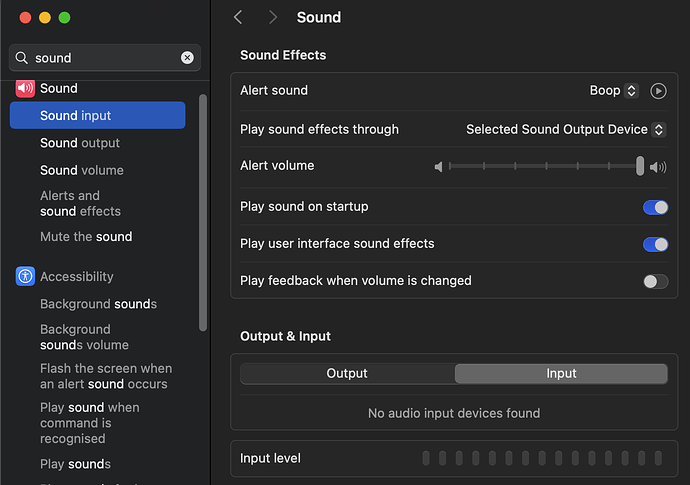Click the Alert volume slider knob
Viewport: 690px width, 485px height.
640,166
